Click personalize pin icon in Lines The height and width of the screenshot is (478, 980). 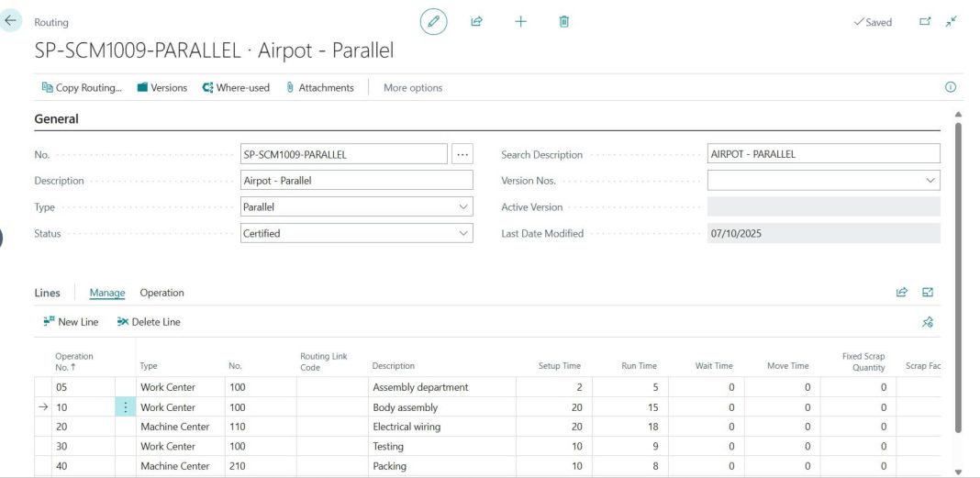pyautogui.click(x=928, y=322)
